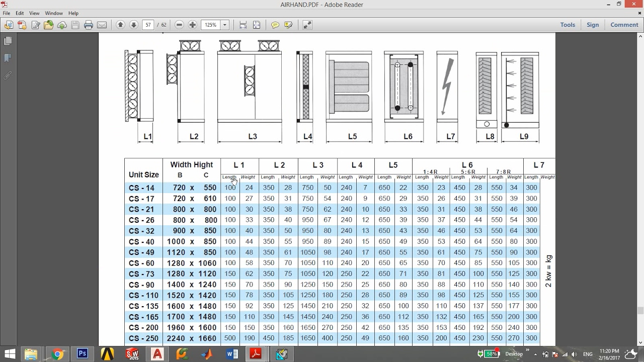
Task: Zoom in with the plus button
Action: [192, 25]
